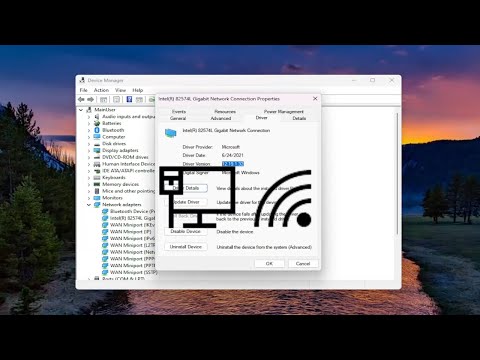Expand the Disk drives node
The height and width of the screenshot is (360, 480).
click(89, 144)
